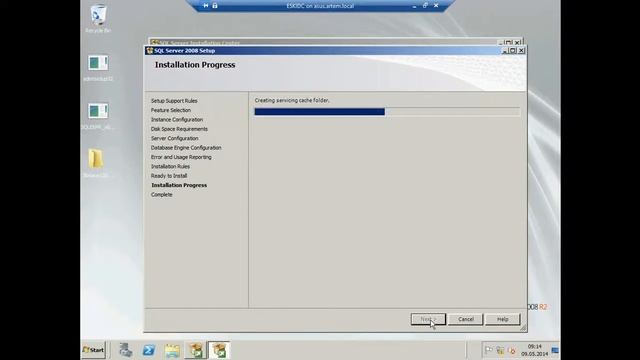Image resolution: width=640 pixels, height=360 pixels.
Task: Click the "Complete" step
Action: pyautogui.click(x=162, y=195)
